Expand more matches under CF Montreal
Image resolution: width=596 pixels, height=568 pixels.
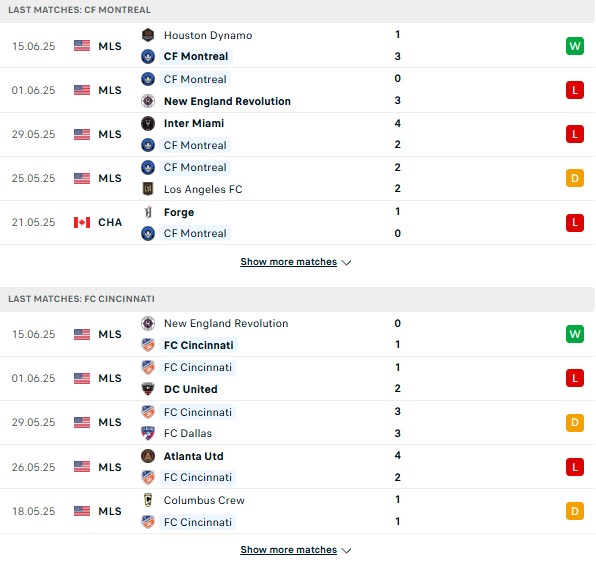pyautogui.click(x=288, y=262)
